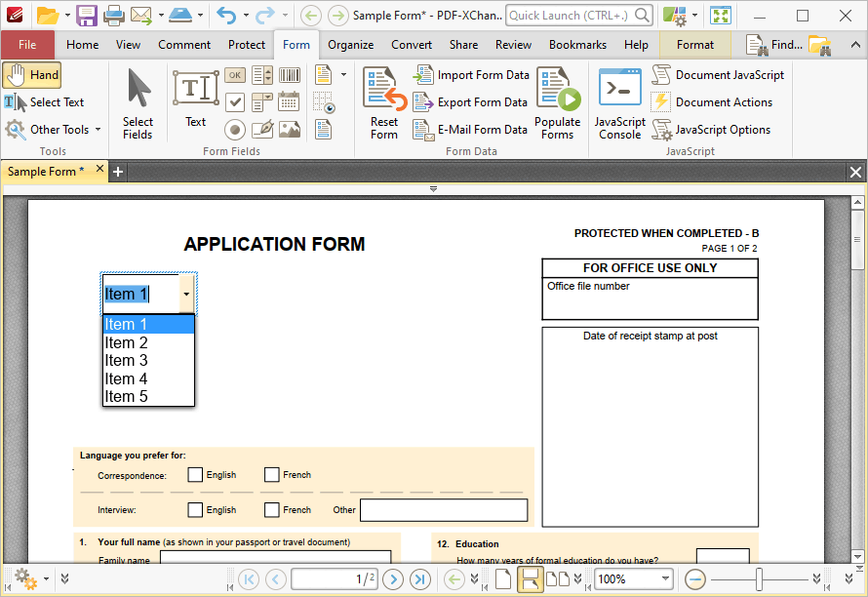Click the Save floppy disk icon
The width and height of the screenshot is (868, 597).
[x=87, y=16]
